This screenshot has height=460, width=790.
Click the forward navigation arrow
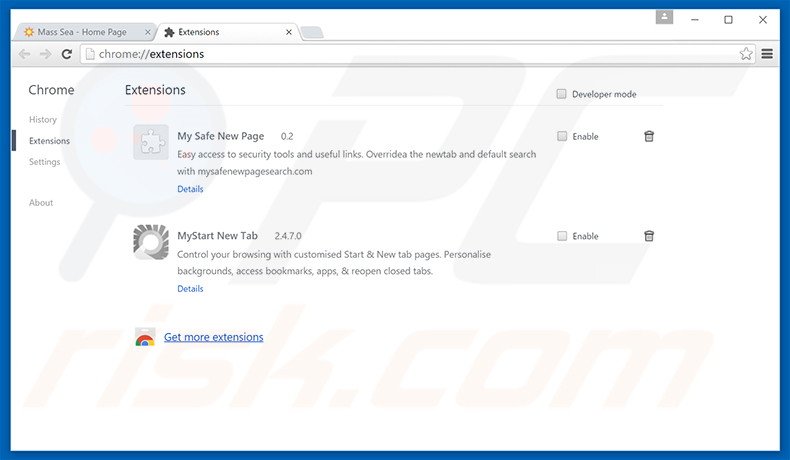[x=46, y=54]
